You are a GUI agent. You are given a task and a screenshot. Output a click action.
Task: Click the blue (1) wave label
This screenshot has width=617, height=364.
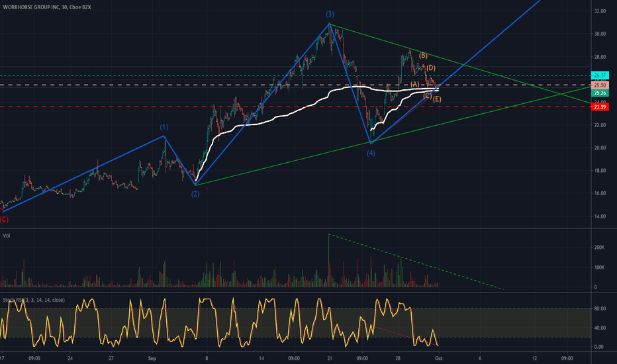pyautogui.click(x=164, y=128)
